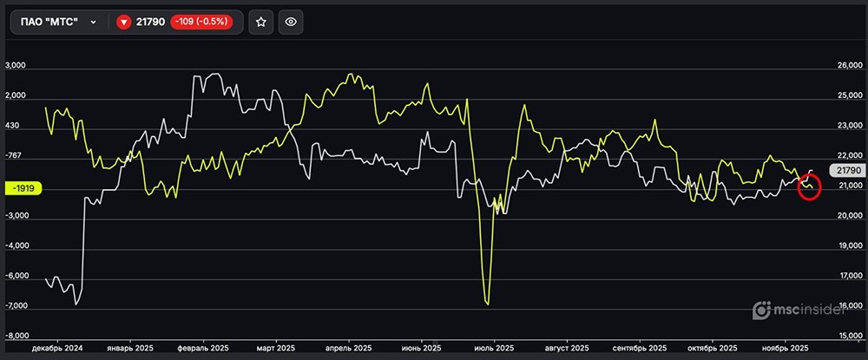The height and width of the screenshot is (360, 868).
Task: Click the 21790 price value in header
Action: pyautogui.click(x=152, y=23)
